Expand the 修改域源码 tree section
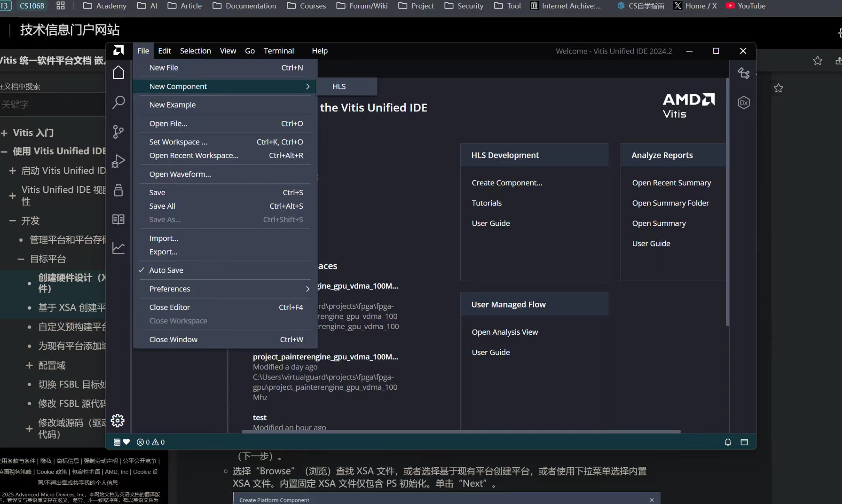Screen dimensions: 842x504 pos(29,428)
